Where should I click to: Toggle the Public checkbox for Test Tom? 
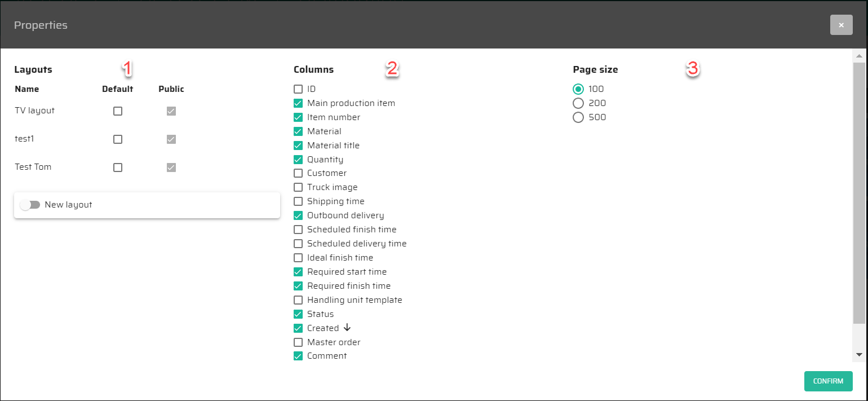[171, 168]
